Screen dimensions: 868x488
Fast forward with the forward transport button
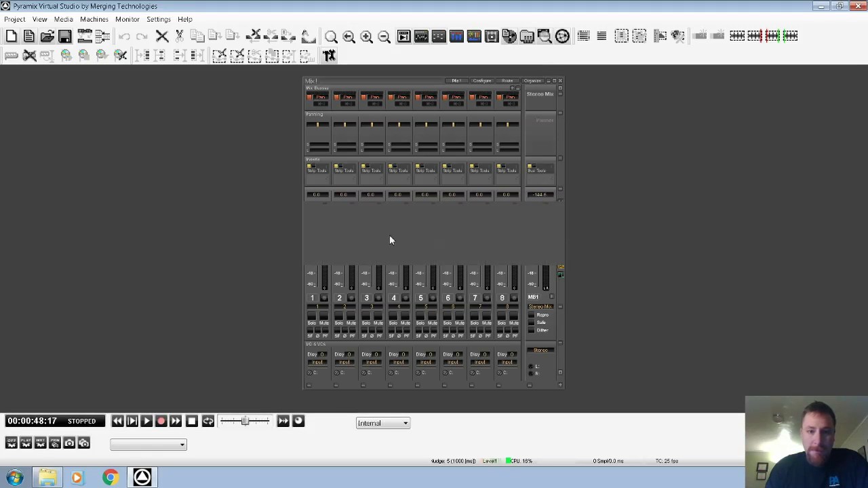tap(176, 421)
